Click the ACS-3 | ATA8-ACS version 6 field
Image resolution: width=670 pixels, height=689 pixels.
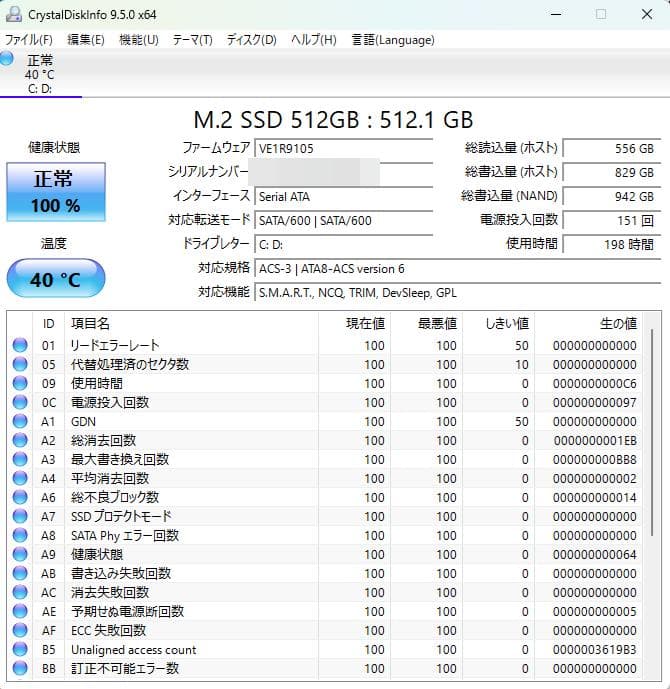pyautogui.click(x=458, y=268)
